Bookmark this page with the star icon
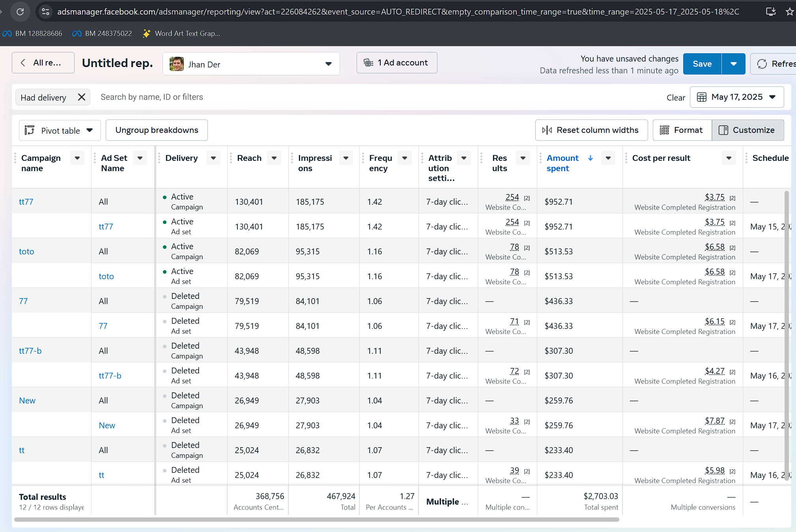Viewport: 796px width, 532px height. (x=789, y=12)
